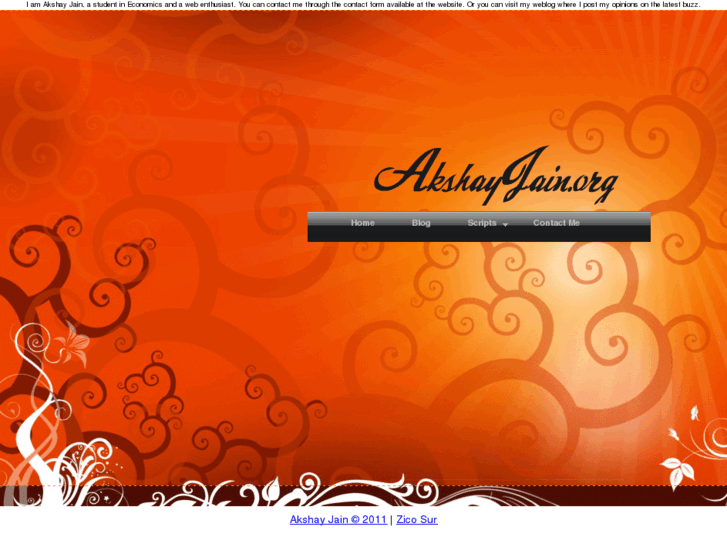Select the intro text about Akshay Jain
The width and height of the screenshot is (727, 545).
click(364, 4)
